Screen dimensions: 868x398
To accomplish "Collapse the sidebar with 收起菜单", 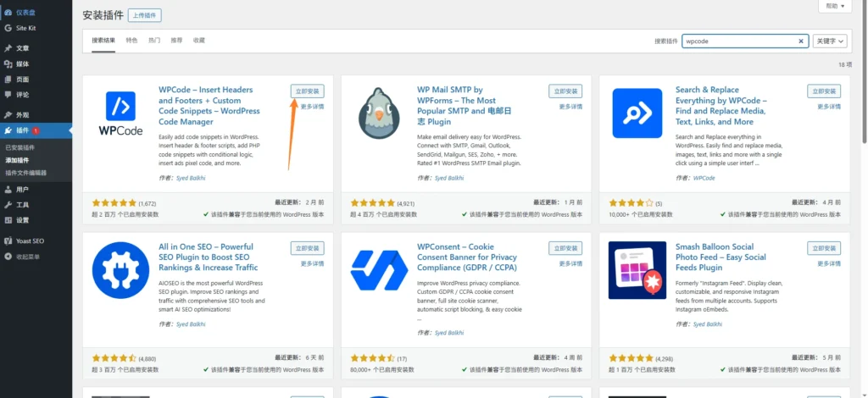I will tap(8, 256).
